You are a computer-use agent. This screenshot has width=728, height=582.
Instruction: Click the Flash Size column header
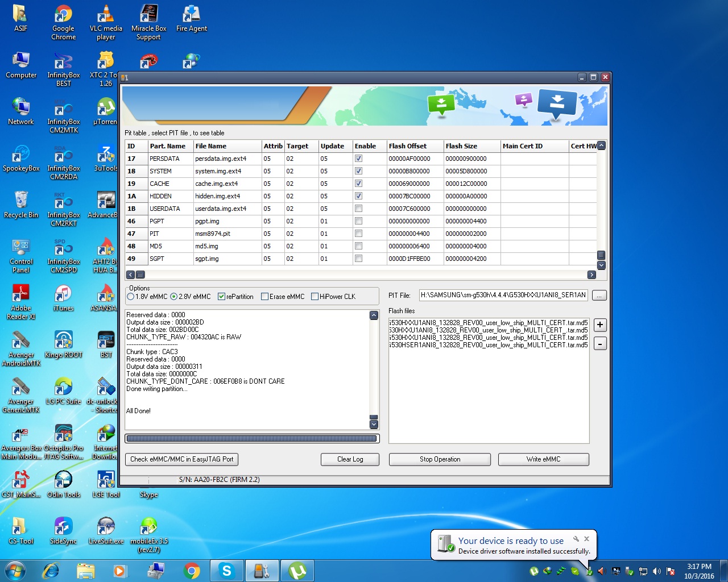[x=471, y=146]
